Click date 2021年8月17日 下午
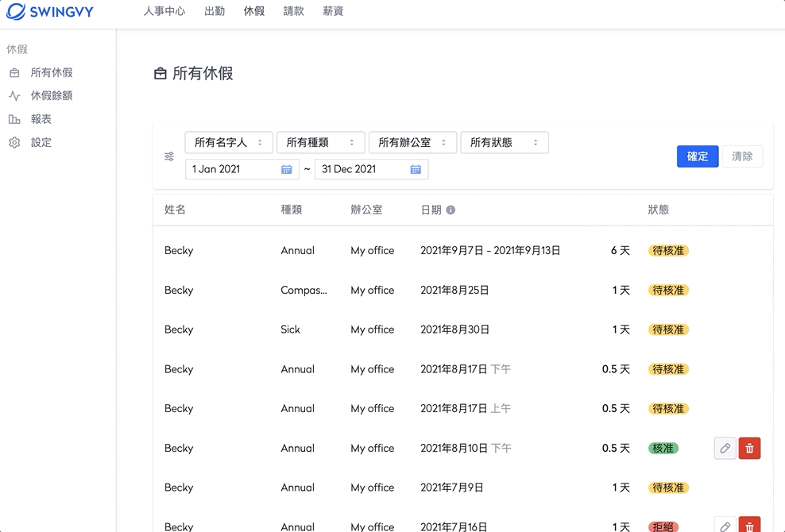Screen dimensions: 785x532 pyautogui.click(x=466, y=369)
